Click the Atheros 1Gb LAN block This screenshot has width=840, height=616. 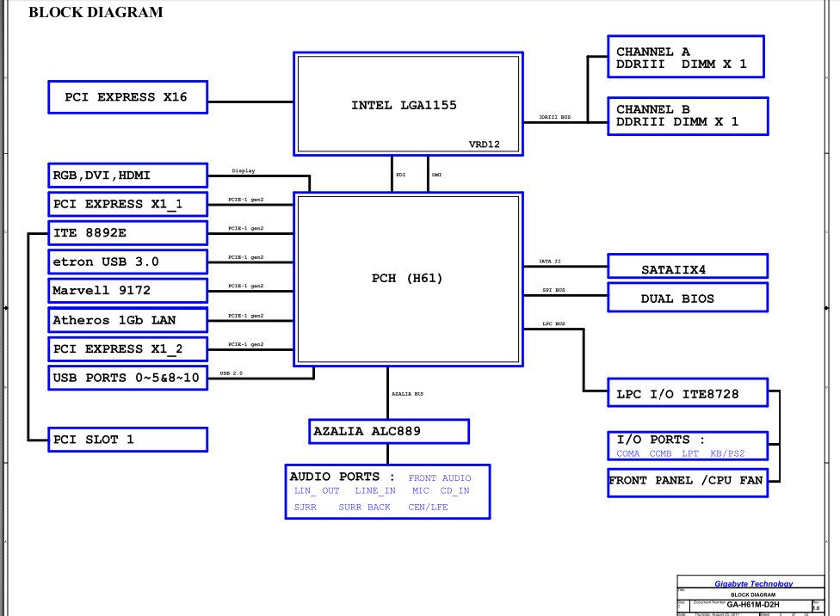(127, 320)
